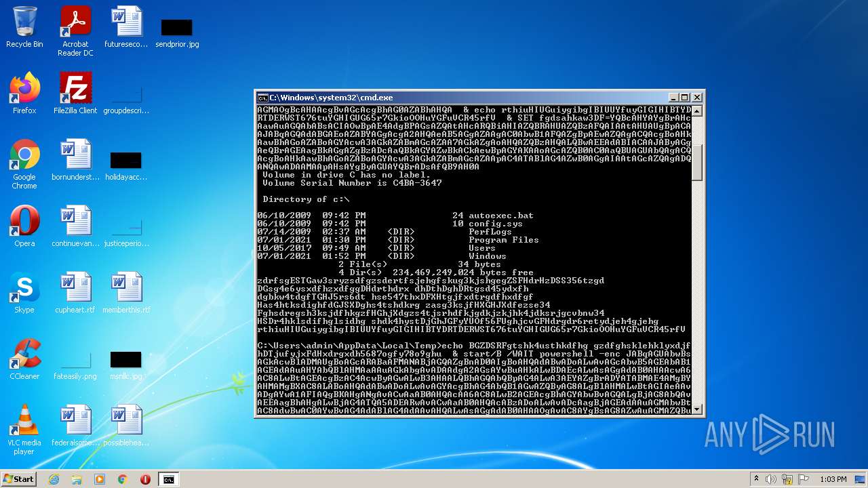Select continuevan document icon
The image size is (868, 488).
click(75, 226)
